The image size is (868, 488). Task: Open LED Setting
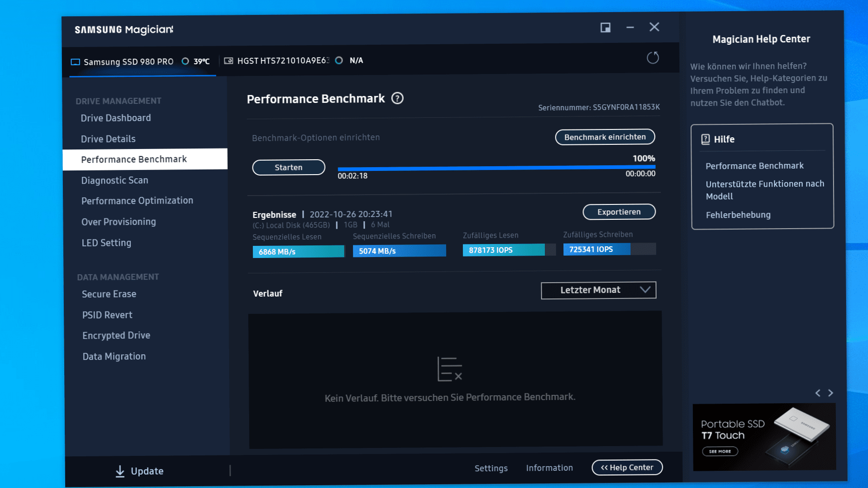106,243
